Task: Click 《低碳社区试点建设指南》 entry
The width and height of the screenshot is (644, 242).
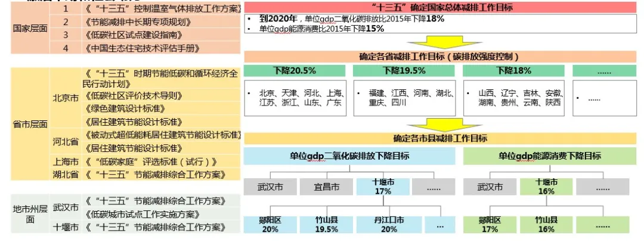Action: [x=162, y=35]
